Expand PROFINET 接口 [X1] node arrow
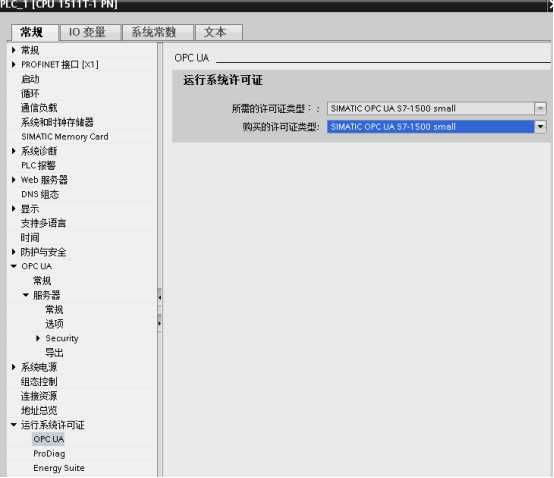Viewport: 554px width, 478px height. (x=13, y=64)
